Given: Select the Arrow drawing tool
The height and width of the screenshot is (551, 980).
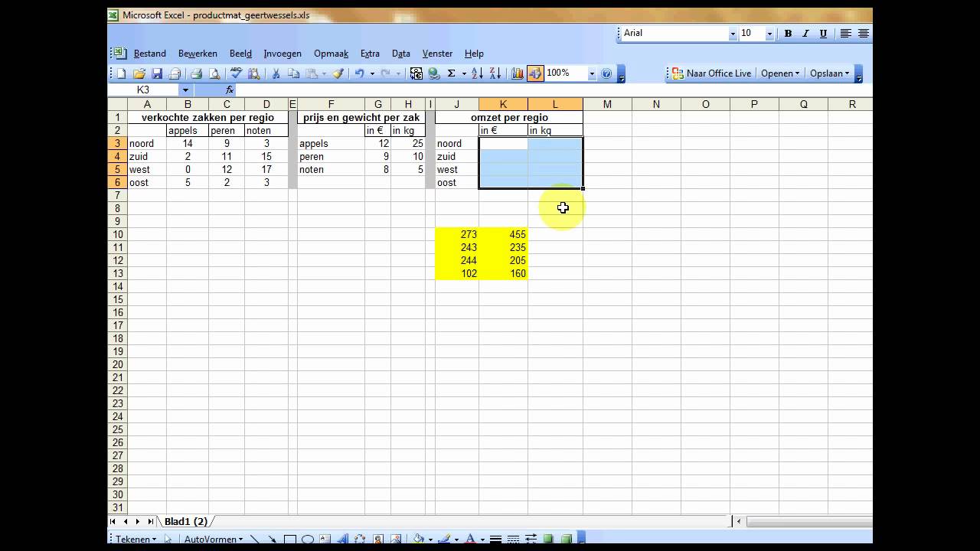Looking at the screenshot, I should click(273, 540).
